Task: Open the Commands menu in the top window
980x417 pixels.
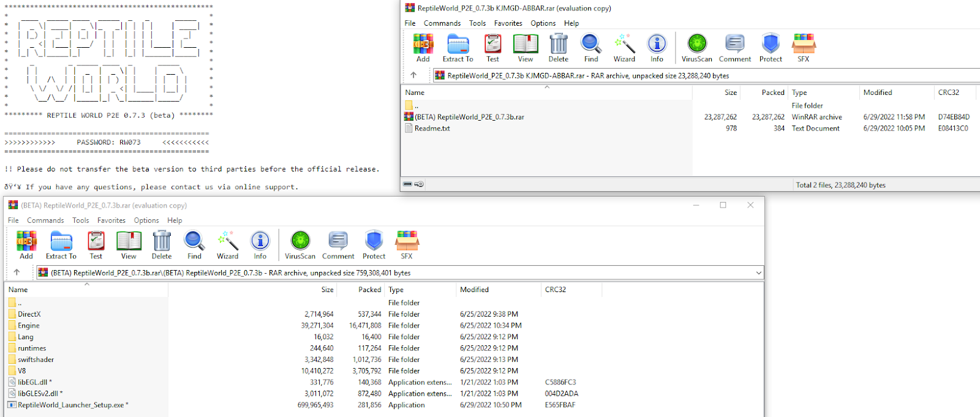Action: click(x=442, y=23)
